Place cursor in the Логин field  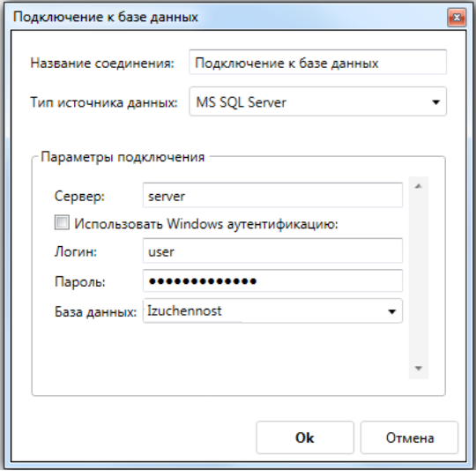pos(272,250)
